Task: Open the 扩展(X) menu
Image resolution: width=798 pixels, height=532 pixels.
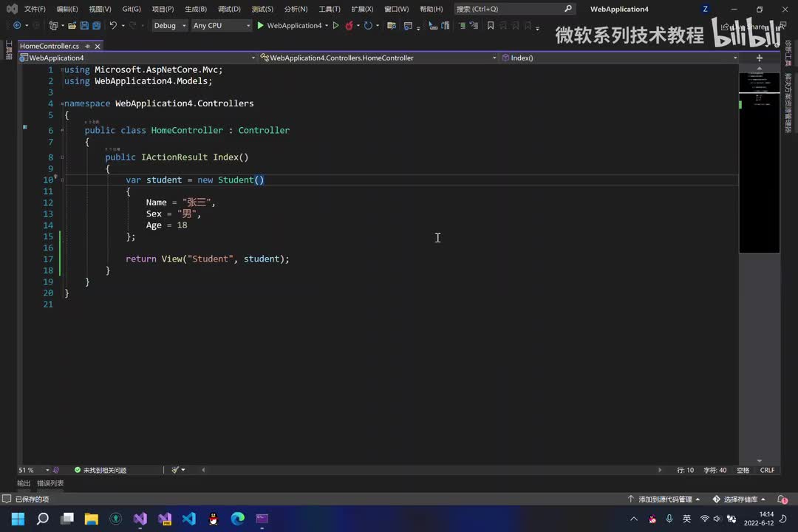Action: click(x=362, y=9)
